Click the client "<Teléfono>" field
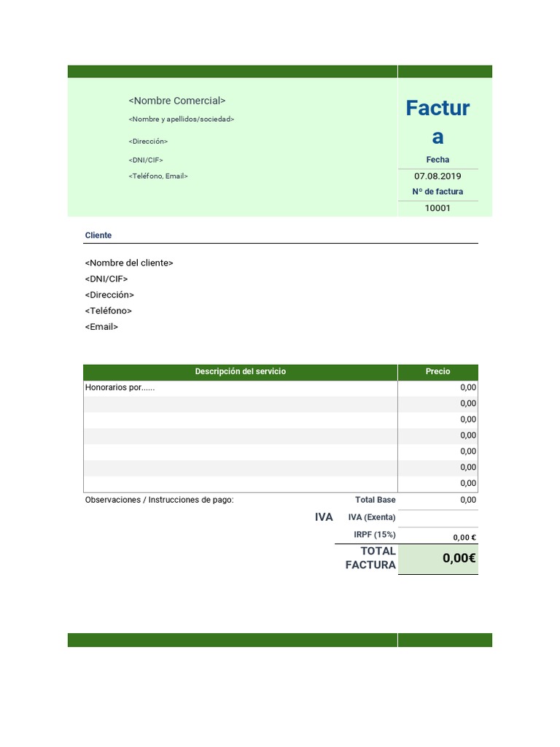The width and height of the screenshot is (560, 747). pyautogui.click(x=109, y=311)
